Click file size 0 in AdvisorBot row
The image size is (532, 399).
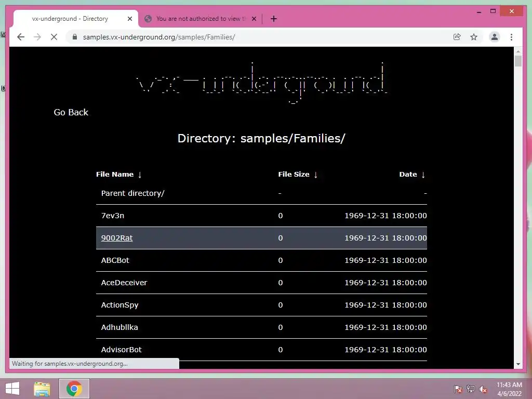280,350
